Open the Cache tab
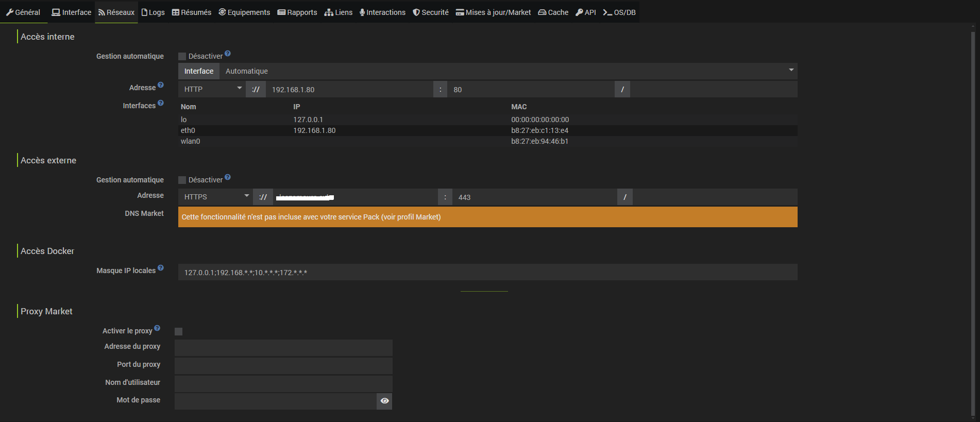 click(x=553, y=12)
